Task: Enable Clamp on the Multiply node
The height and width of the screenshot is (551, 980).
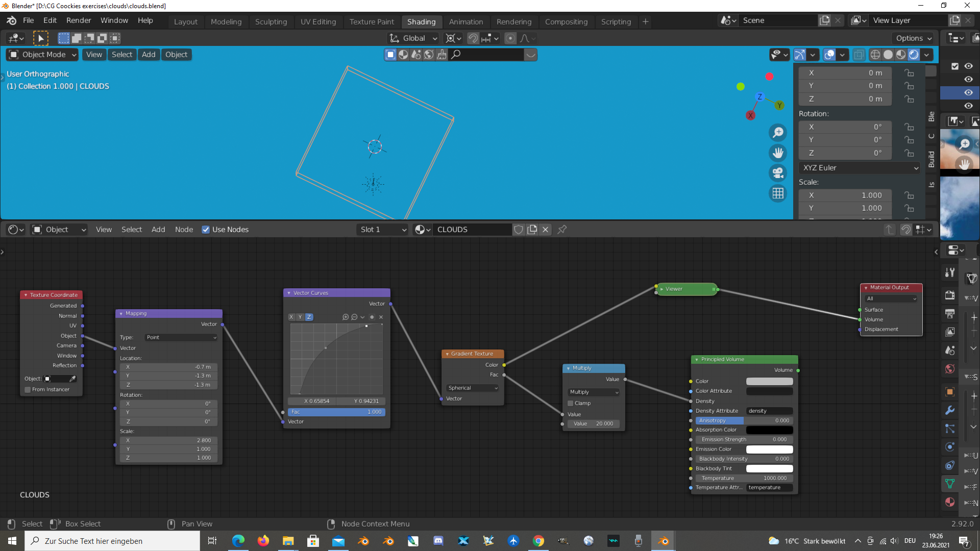Action: (x=571, y=403)
